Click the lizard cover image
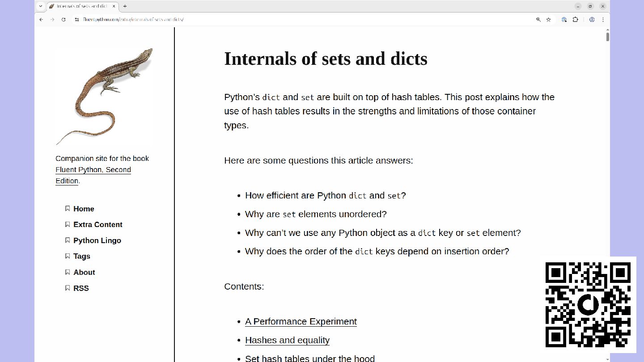This screenshot has width=644, height=362. tap(104, 97)
